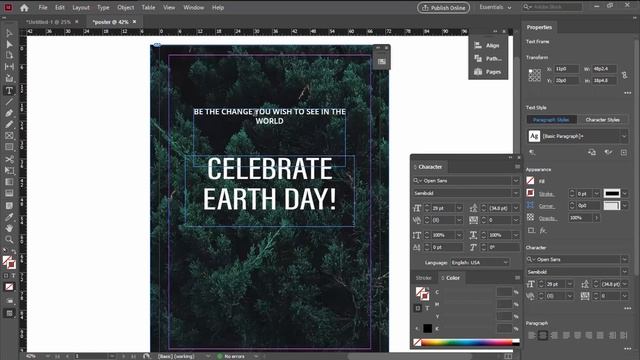Click the Publish Online button
This screenshot has width=640, height=360.
[443, 8]
